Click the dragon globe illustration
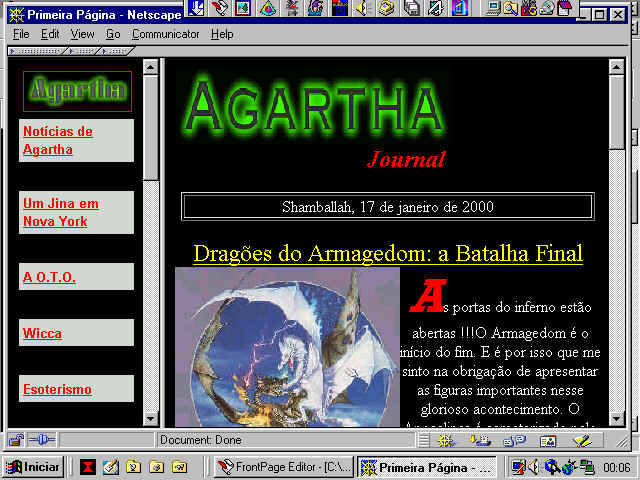The height and width of the screenshot is (480, 640). click(287, 347)
